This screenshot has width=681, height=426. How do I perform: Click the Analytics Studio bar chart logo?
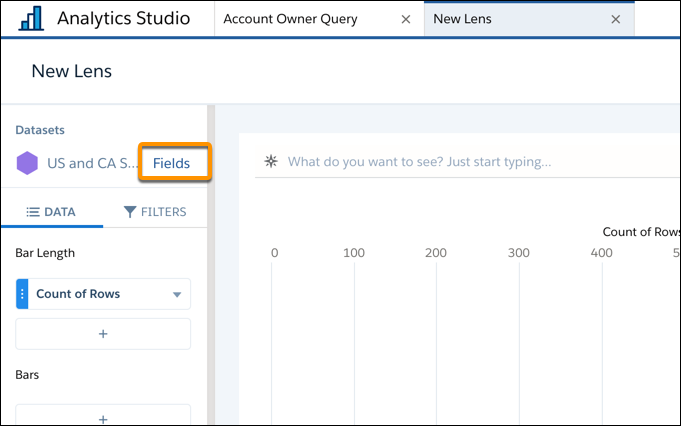(x=31, y=18)
